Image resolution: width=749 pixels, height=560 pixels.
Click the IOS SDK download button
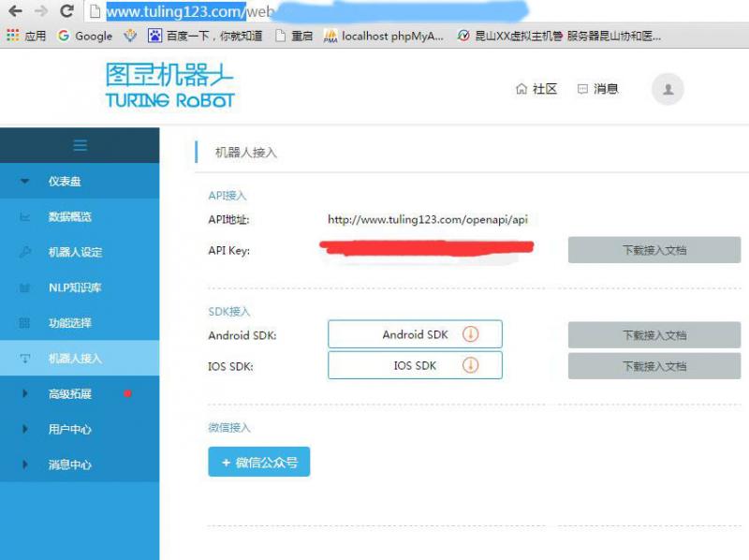415,365
